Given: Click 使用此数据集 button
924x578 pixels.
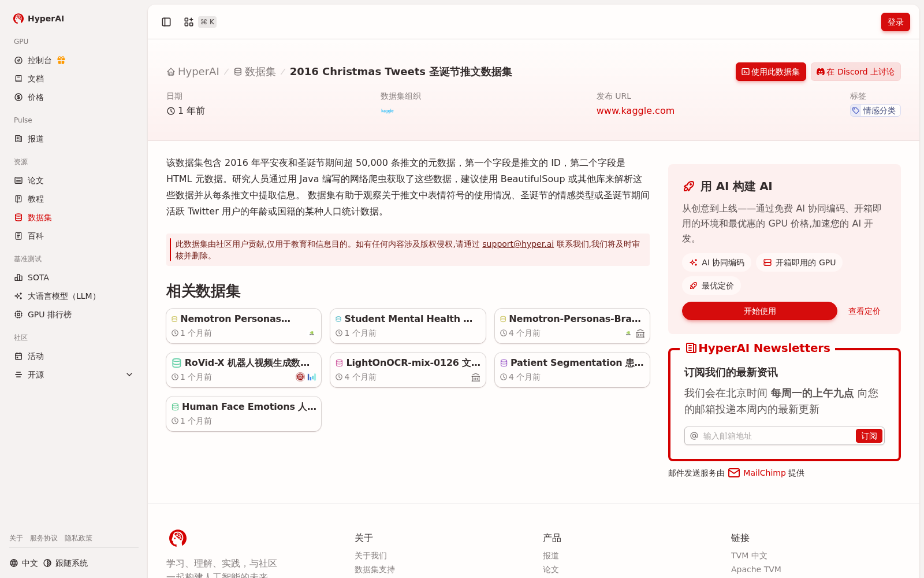Looking at the screenshot, I should (770, 72).
